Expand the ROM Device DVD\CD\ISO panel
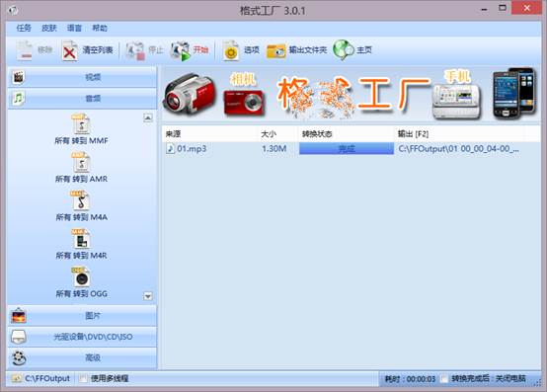The width and height of the screenshot is (547, 392). 82,337
